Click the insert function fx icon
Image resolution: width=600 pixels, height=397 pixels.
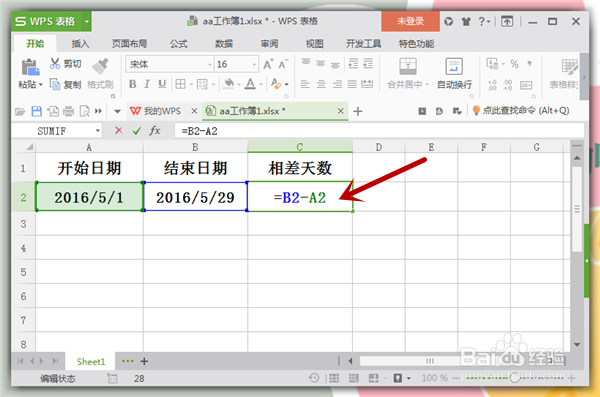coord(155,131)
